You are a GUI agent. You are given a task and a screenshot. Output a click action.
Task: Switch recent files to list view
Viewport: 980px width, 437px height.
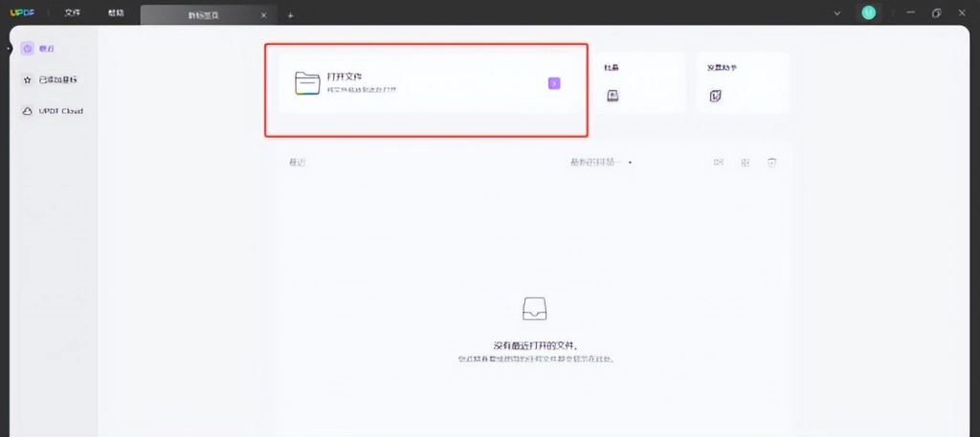[719, 163]
